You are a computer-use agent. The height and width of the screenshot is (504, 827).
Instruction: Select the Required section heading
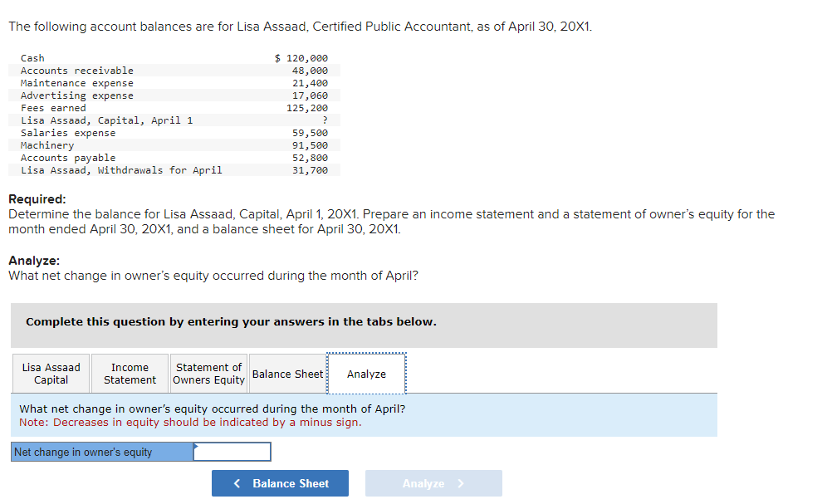(x=33, y=199)
